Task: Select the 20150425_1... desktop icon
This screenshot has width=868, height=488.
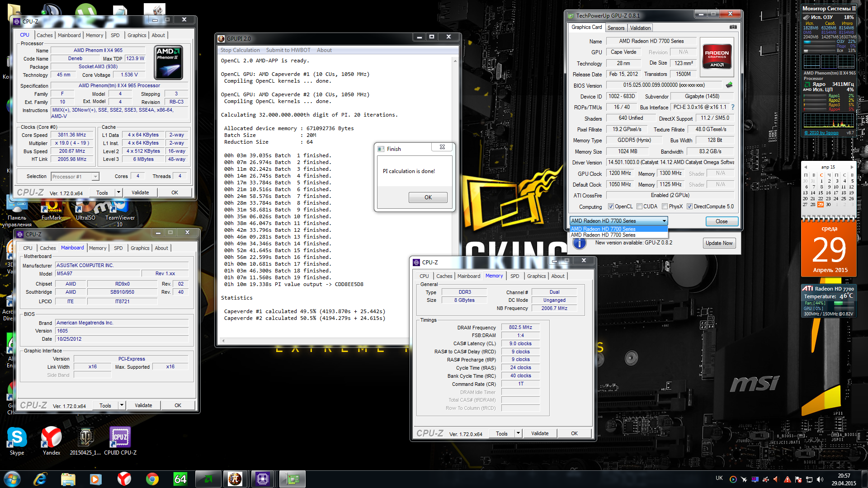Action: click(85, 441)
